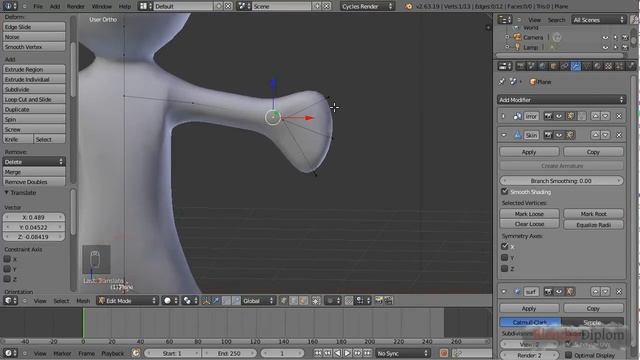Open the Window menu
The height and width of the screenshot is (360, 640).
(x=102, y=7)
